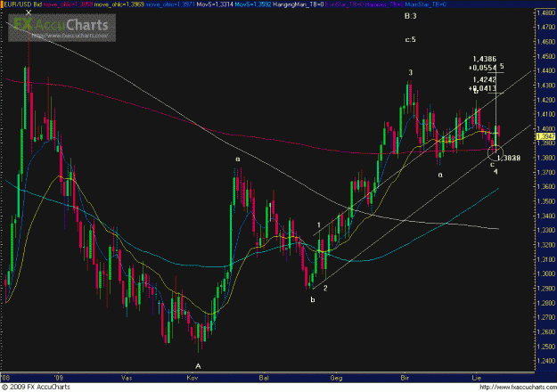Click the Bal month label
Viewport: 557px width, 392px height.
[x=264, y=378]
